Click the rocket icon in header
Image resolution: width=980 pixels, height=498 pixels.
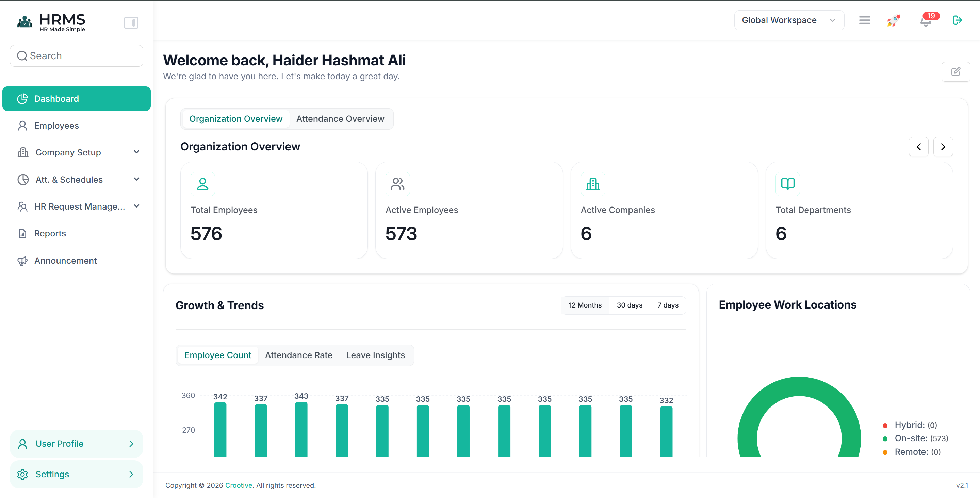(x=894, y=20)
